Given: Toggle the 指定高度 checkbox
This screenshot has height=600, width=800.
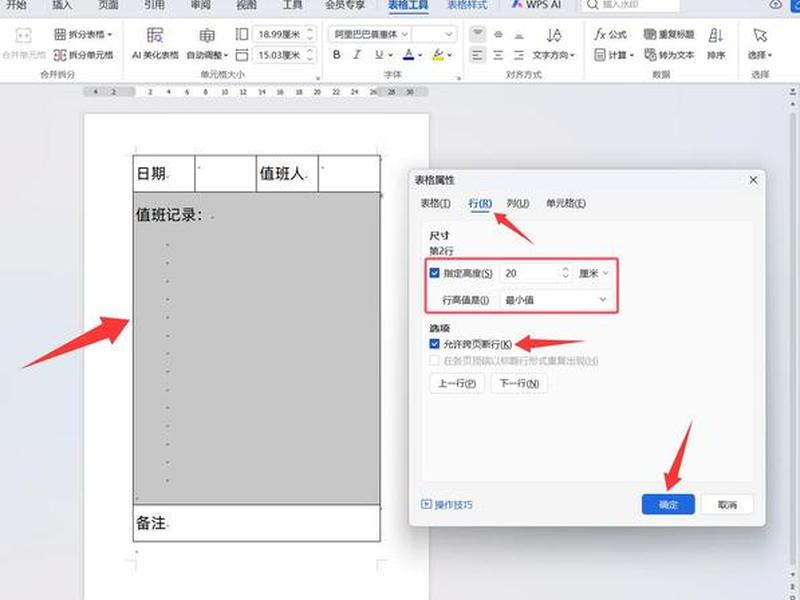Looking at the screenshot, I should [434, 273].
